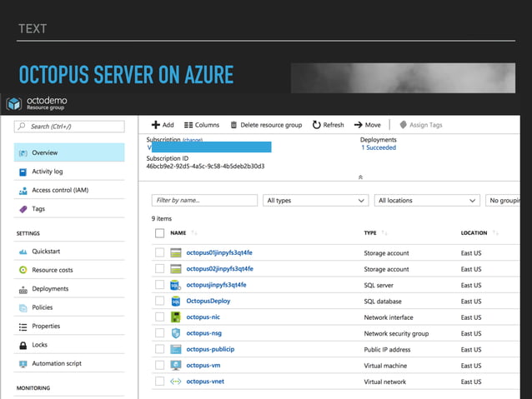Click the Locks padlock icon in sidebar

tap(23, 345)
